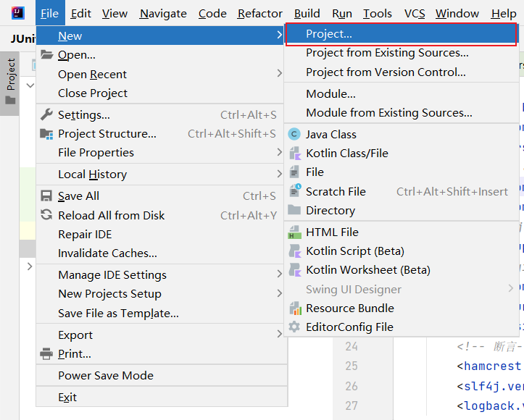Screen dimensions: 524x420
Task: Click Exit in File menu
Action: click(67, 398)
